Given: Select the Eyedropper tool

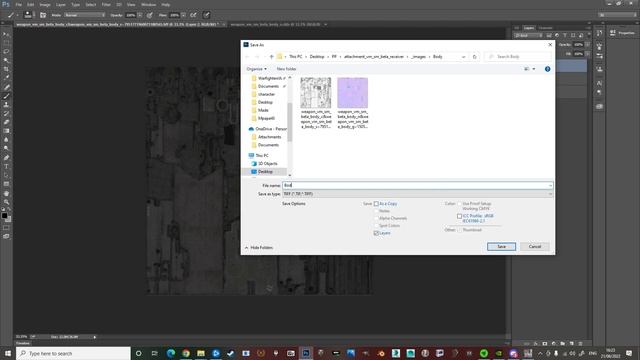Looking at the screenshot, I should [x=6, y=78].
